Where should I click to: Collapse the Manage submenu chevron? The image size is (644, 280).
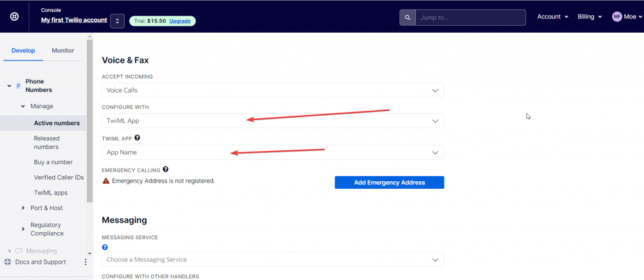coord(23,106)
